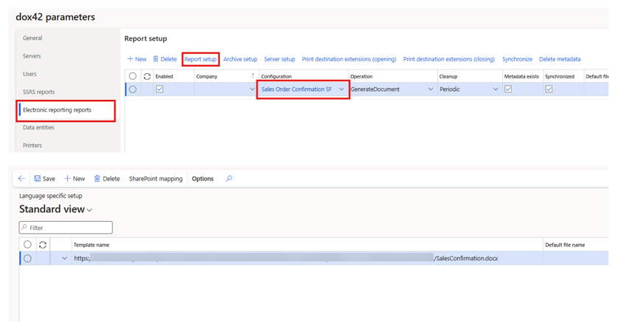Click the New plus icon in Language specific setup
644x332 pixels.
tap(67, 178)
